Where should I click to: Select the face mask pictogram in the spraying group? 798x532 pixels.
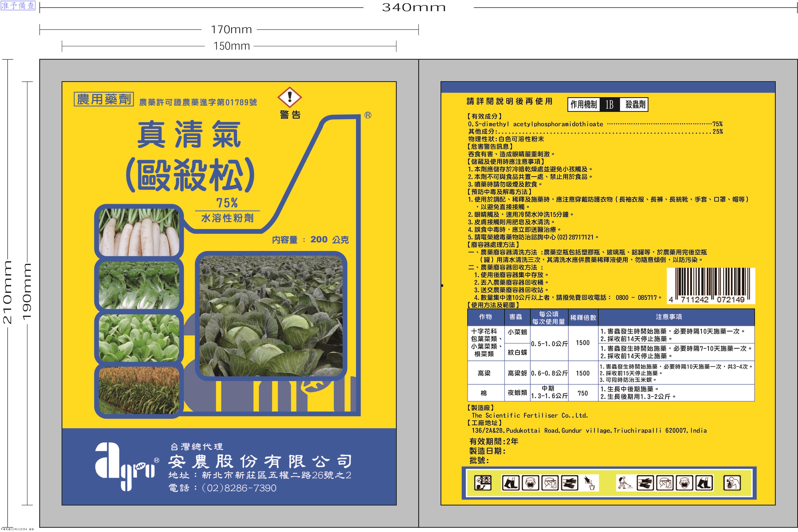(684, 483)
